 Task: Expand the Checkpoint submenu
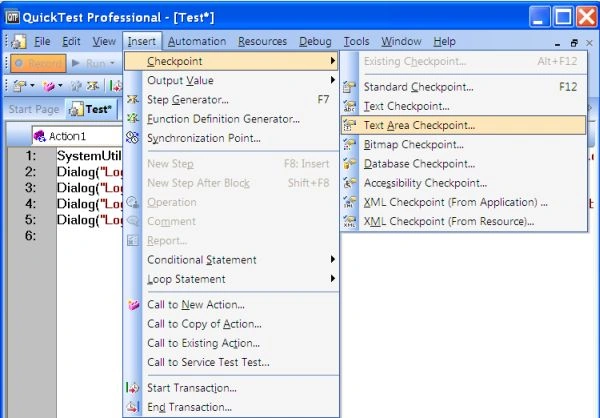(231, 61)
